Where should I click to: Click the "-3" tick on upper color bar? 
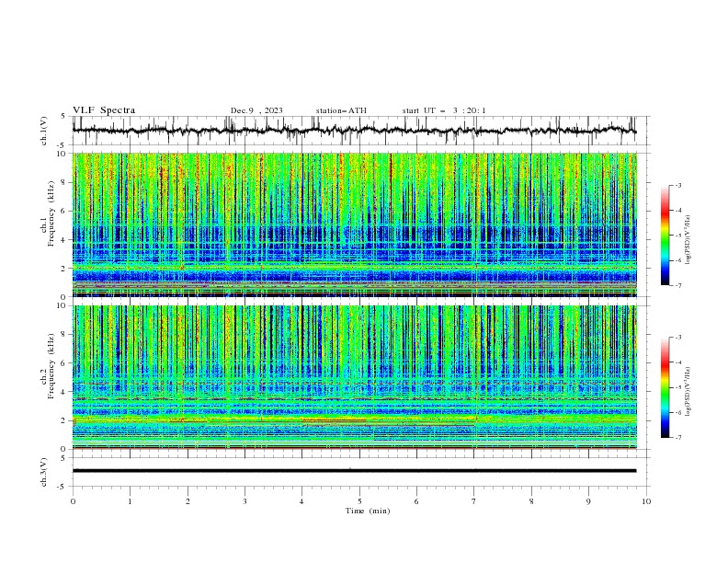click(x=678, y=185)
